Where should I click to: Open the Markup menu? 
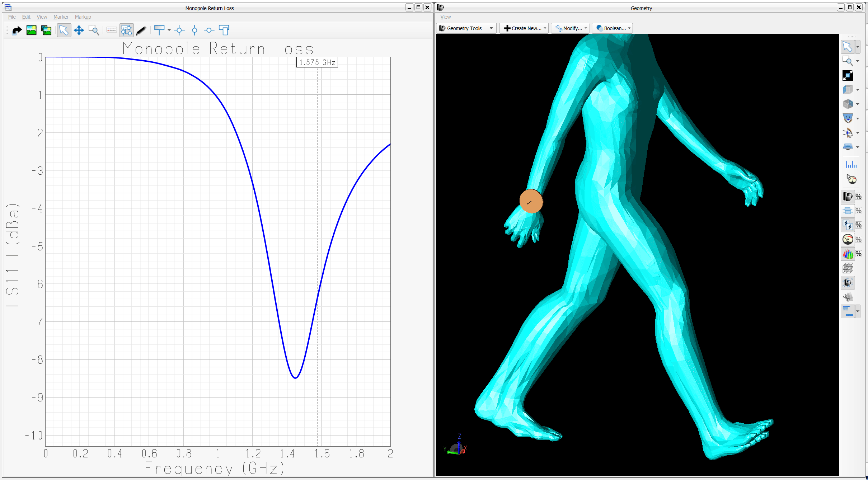[83, 17]
